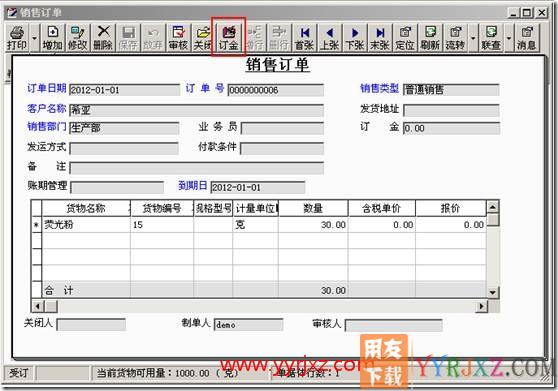Select the 报价 cell 0.00
Screen dimensions: 558x391
pyautogui.click(x=451, y=224)
